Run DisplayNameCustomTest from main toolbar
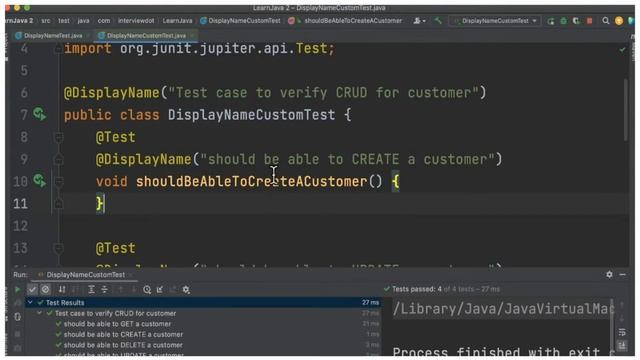Screen dimensions: 640x360 (551, 21)
